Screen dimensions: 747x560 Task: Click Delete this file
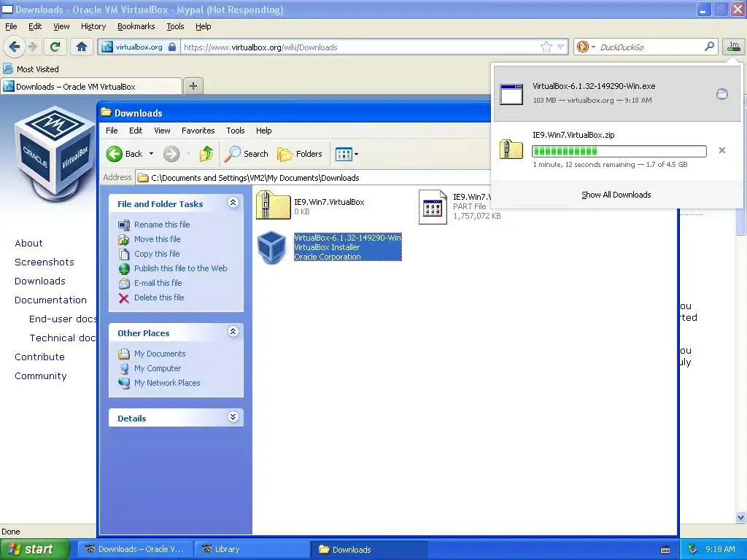159,297
